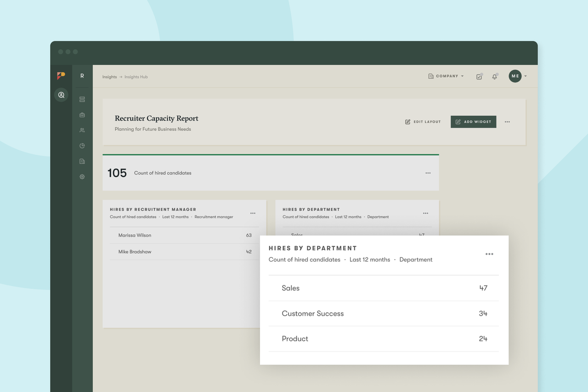Select the pie chart analytics icon
This screenshot has width=588, height=392.
pyautogui.click(x=82, y=146)
